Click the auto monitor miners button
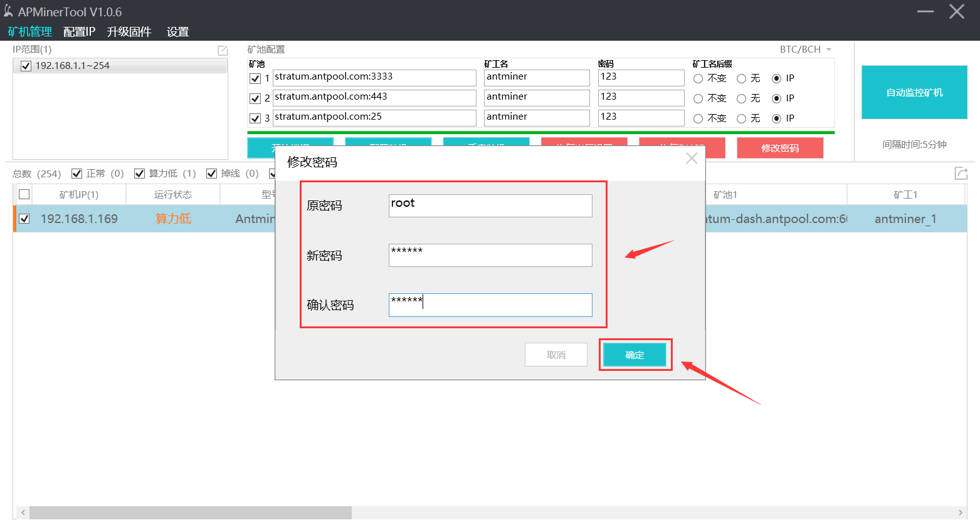This screenshot has width=980, height=525. (914, 93)
